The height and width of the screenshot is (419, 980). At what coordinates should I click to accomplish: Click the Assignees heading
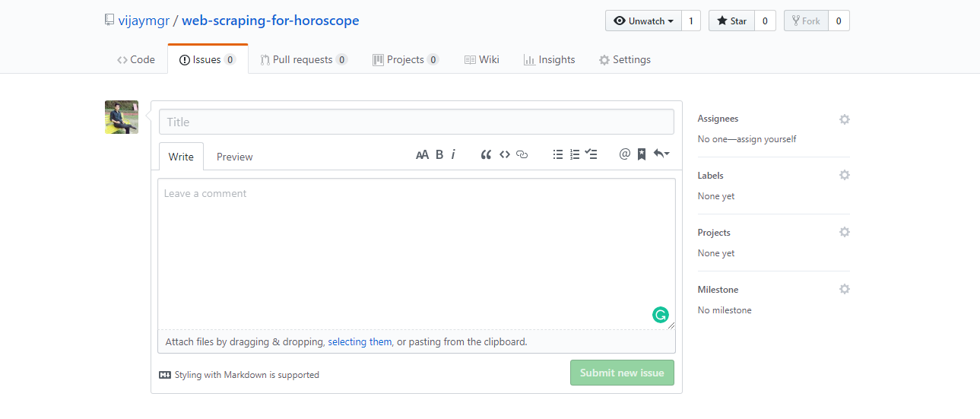[718, 119]
